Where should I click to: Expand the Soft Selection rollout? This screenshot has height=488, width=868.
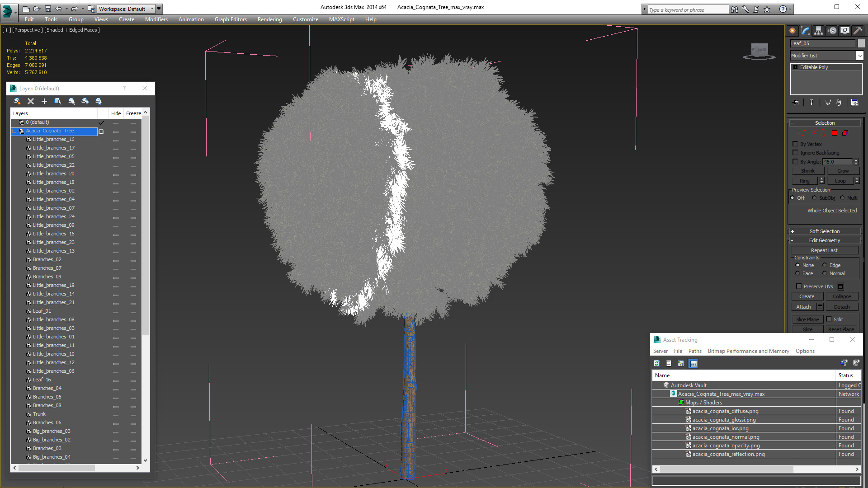[824, 231]
